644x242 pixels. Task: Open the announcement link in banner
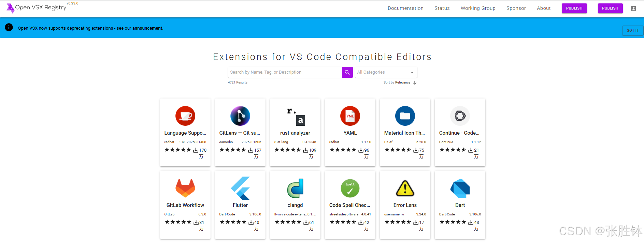pyautogui.click(x=147, y=28)
